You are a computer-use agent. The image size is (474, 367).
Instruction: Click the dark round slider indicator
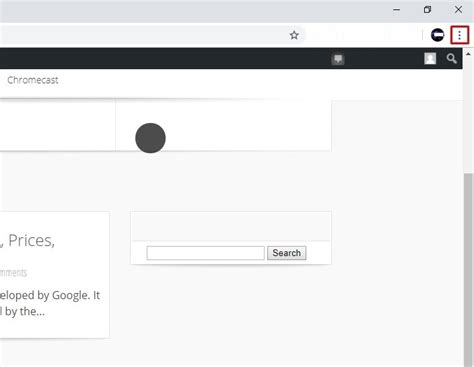[x=150, y=138]
